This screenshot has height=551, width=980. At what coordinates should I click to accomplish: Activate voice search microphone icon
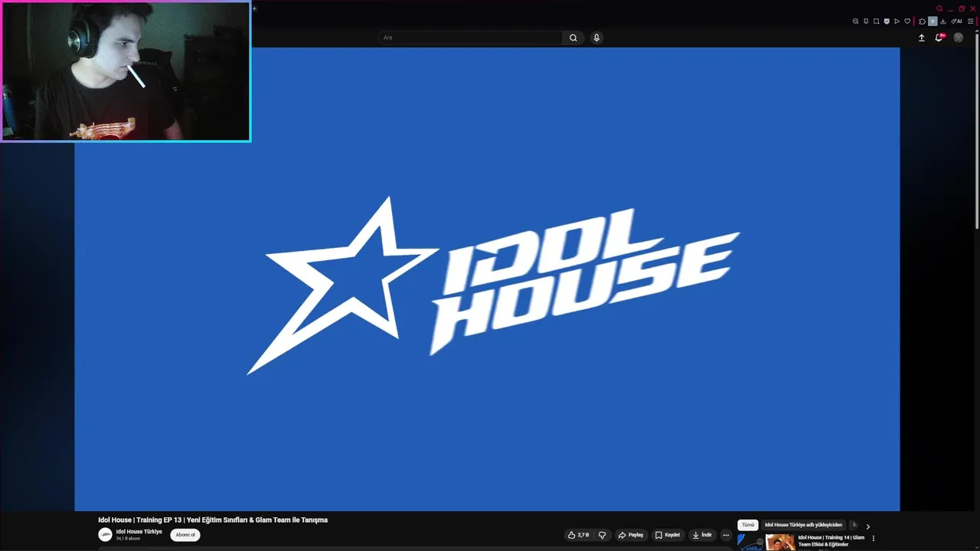tap(596, 37)
